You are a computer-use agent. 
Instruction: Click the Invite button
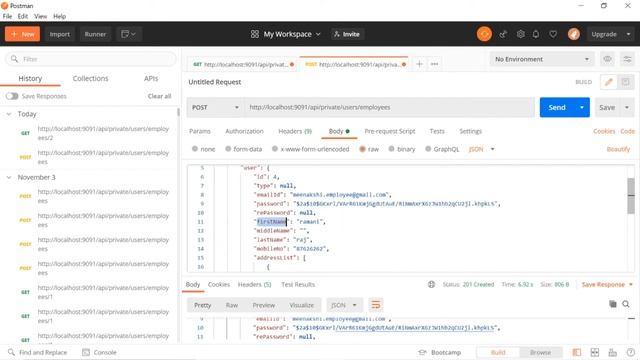(347, 34)
